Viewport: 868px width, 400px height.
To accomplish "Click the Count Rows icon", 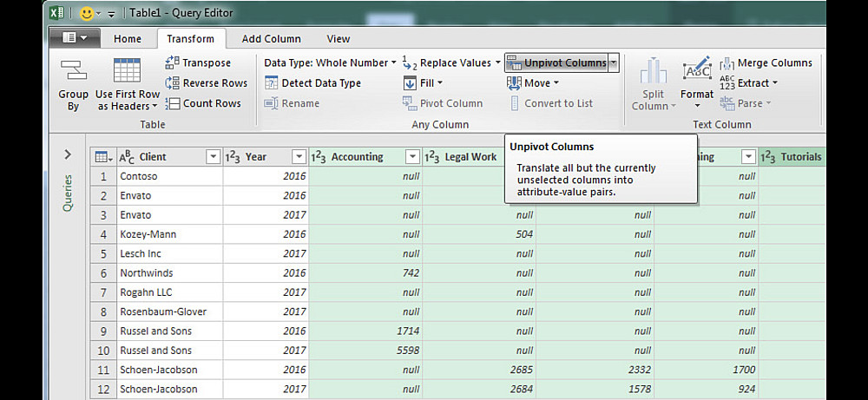I will pyautogui.click(x=172, y=103).
